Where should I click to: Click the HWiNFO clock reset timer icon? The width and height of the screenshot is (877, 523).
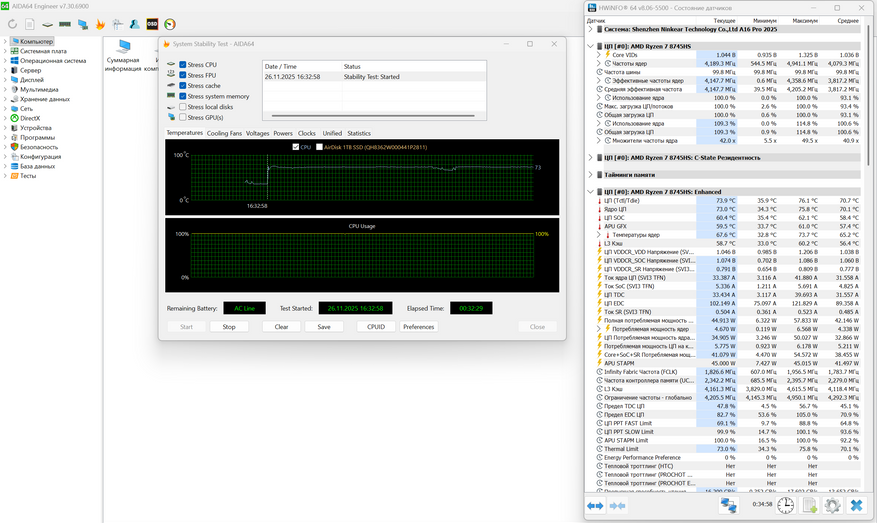pos(786,506)
